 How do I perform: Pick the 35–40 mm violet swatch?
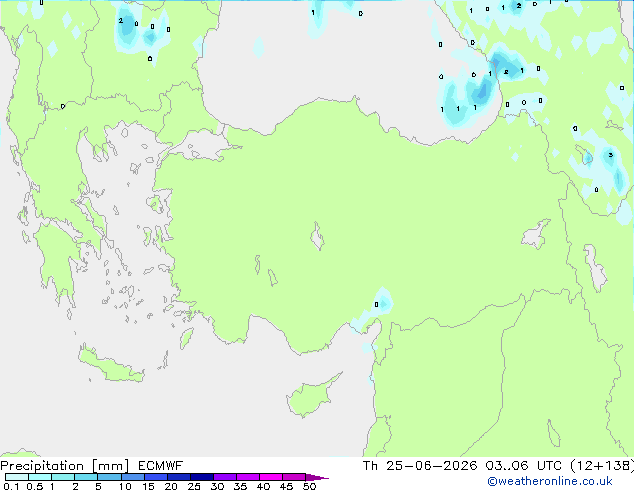(248, 477)
